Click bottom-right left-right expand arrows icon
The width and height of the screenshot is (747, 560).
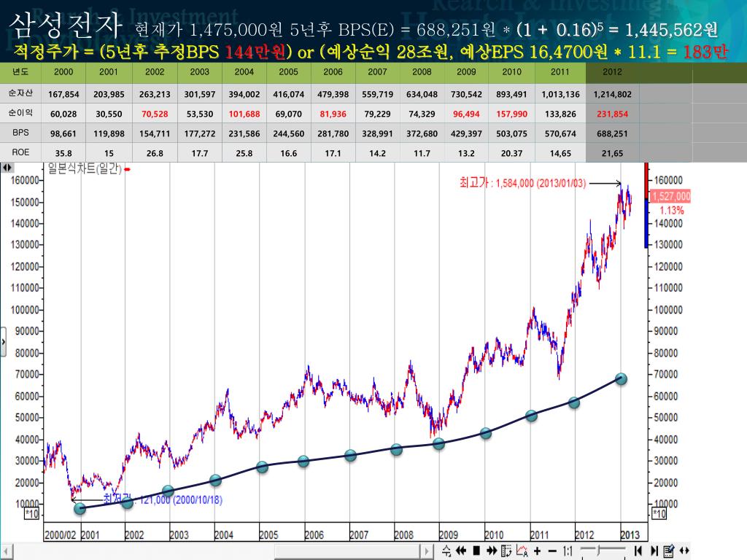coord(684,551)
